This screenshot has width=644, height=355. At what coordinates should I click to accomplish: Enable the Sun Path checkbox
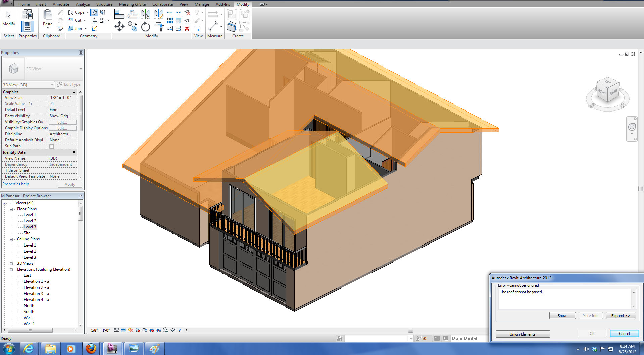(x=51, y=146)
